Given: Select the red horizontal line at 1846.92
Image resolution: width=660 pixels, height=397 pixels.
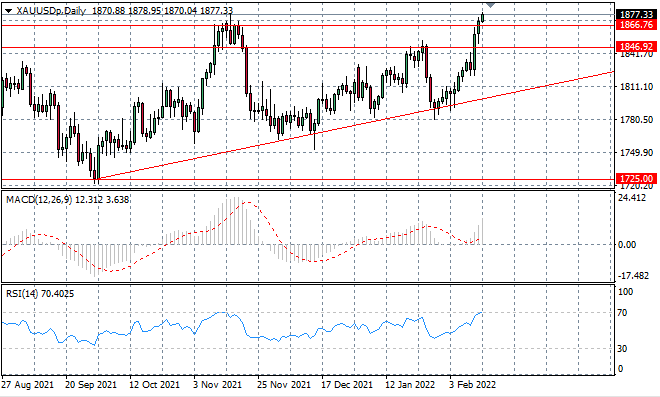Looking at the screenshot, I should pyautogui.click(x=307, y=47).
